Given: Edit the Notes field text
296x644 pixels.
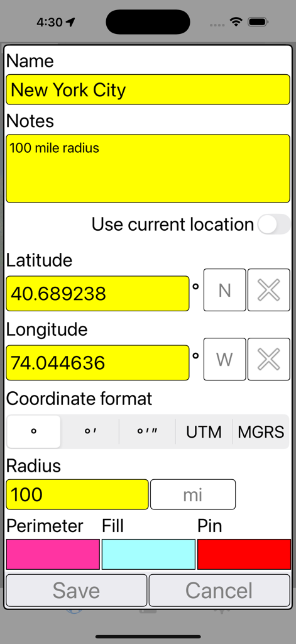Looking at the screenshot, I should (148, 169).
